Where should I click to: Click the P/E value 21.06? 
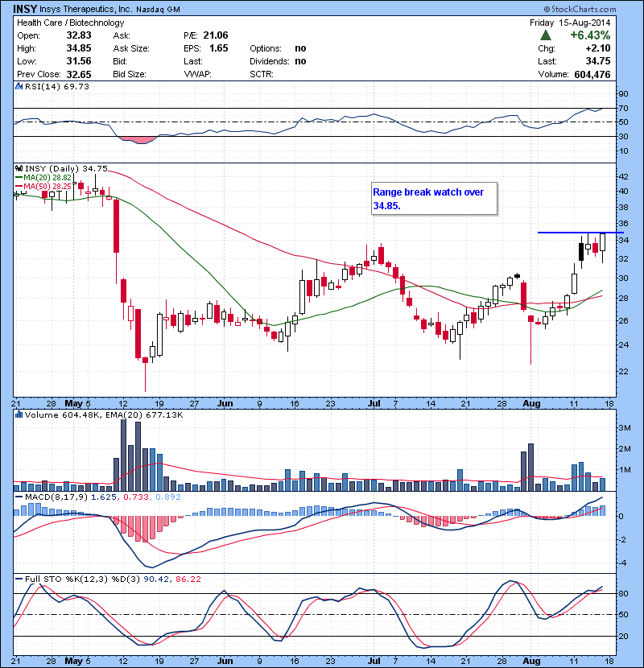click(216, 35)
